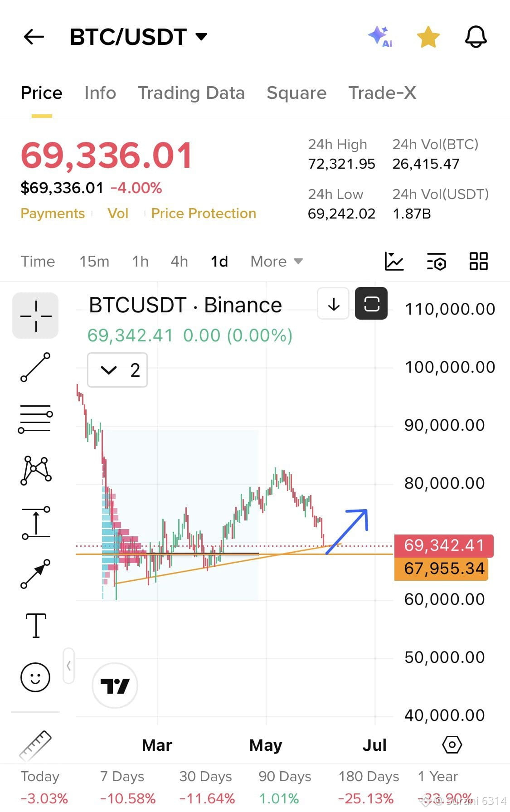Viewport: 510px width, 812px height.
Task: Select the 15m interval
Action: 94,262
